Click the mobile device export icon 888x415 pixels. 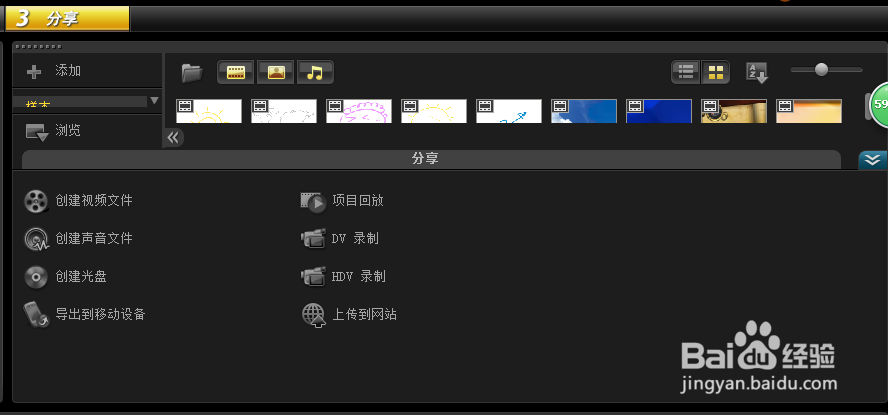37,315
